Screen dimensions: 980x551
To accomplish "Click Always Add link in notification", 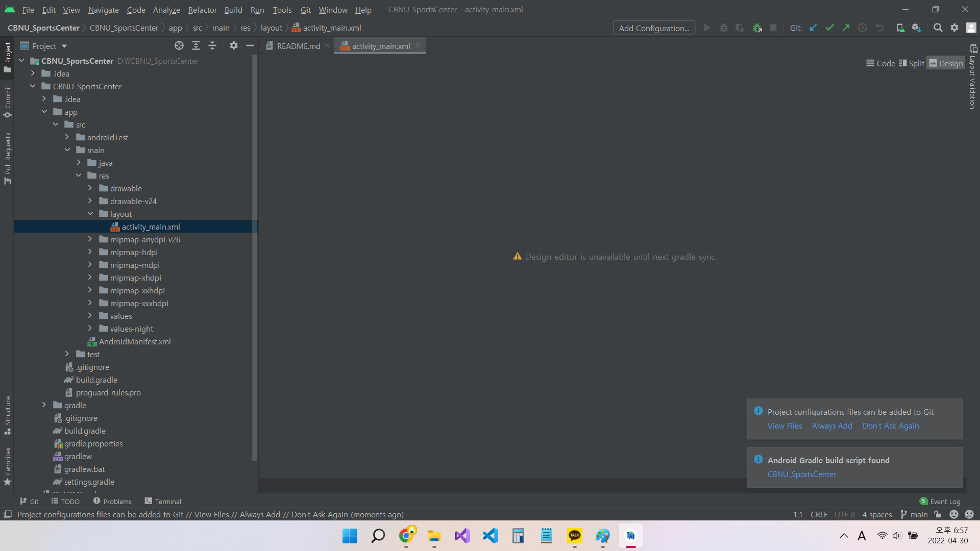I will click(832, 426).
